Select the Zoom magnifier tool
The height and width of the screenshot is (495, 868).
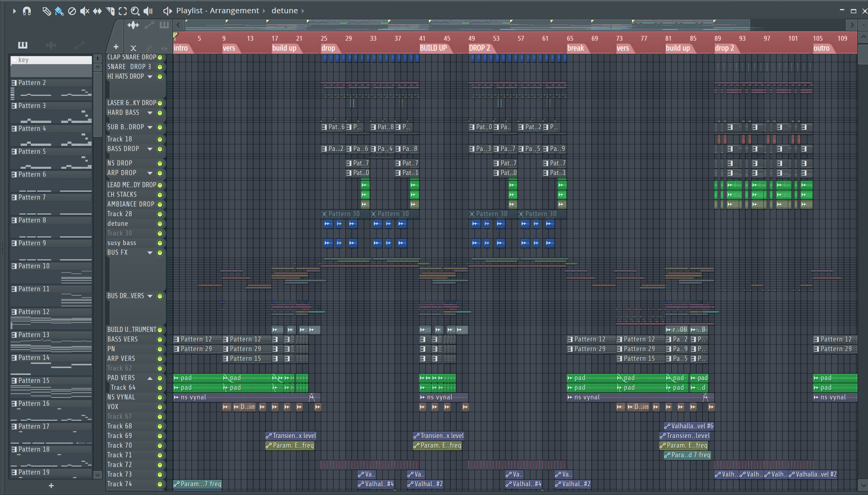tap(135, 11)
